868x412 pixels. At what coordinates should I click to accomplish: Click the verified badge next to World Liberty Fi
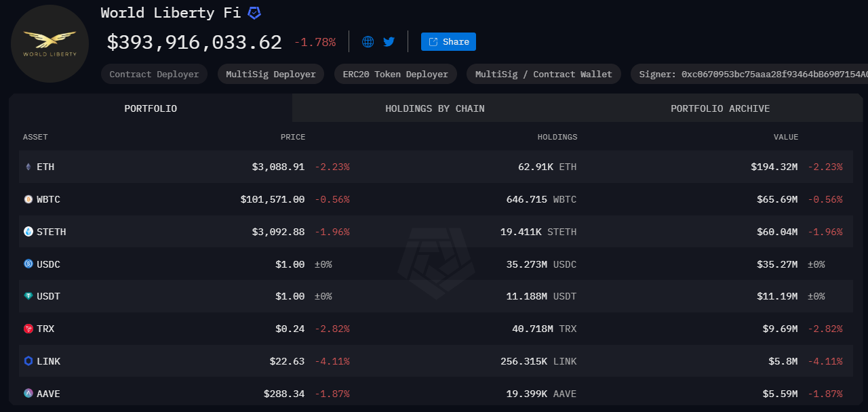pos(254,12)
